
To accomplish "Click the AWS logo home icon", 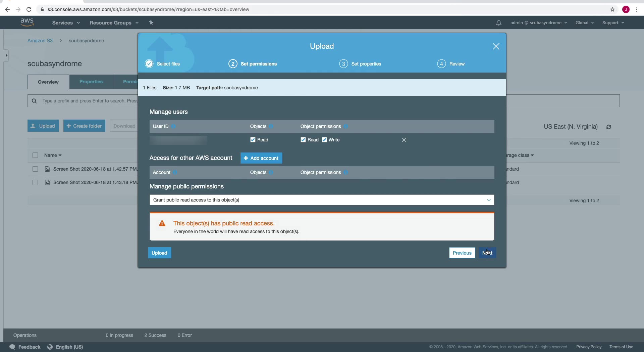I will 27,22.
